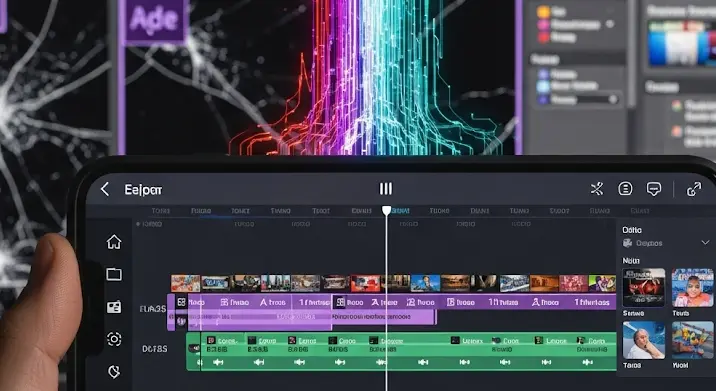Pick the orange color dot on background monitor
This screenshot has width=716, height=391.
[543, 12]
